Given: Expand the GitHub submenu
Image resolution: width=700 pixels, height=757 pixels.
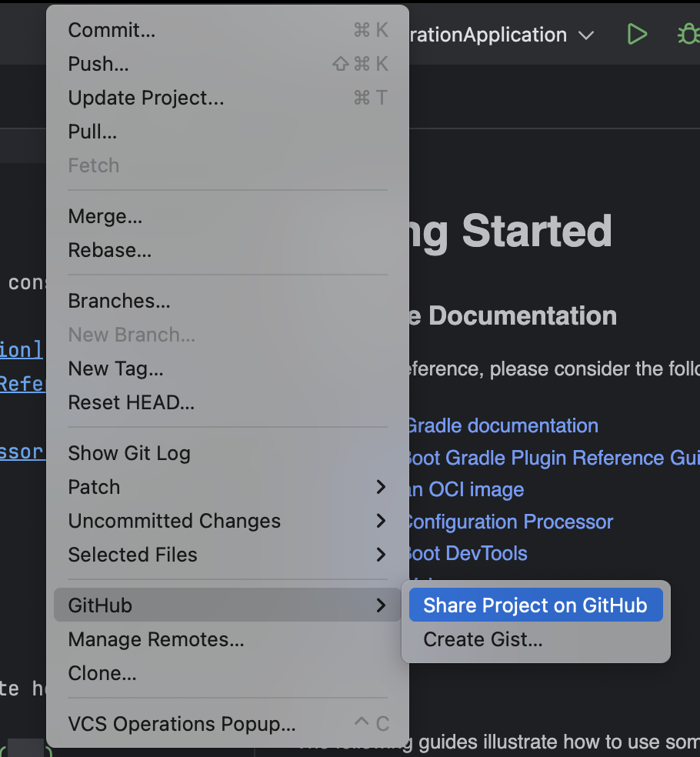Looking at the screenshot, I should click(228, 605).
